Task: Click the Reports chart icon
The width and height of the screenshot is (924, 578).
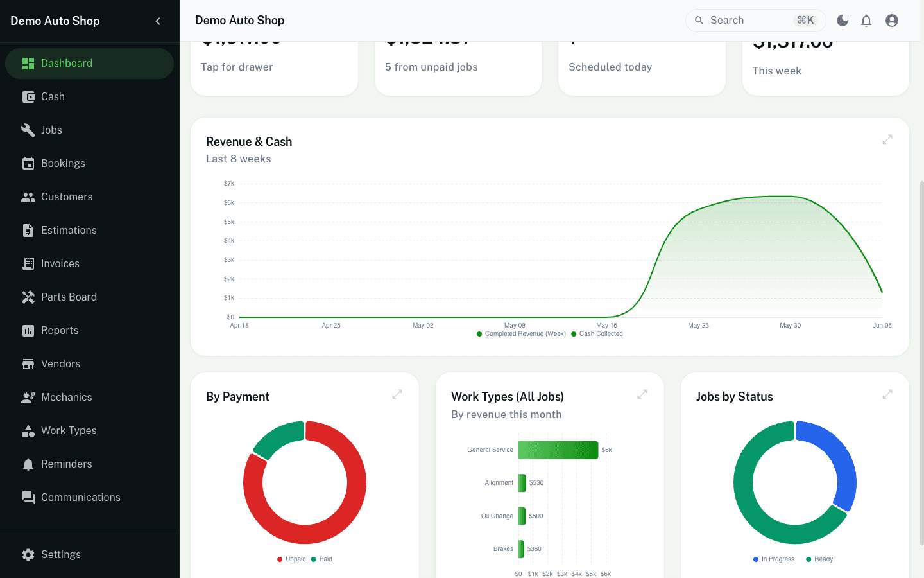Action: (28, 330)
